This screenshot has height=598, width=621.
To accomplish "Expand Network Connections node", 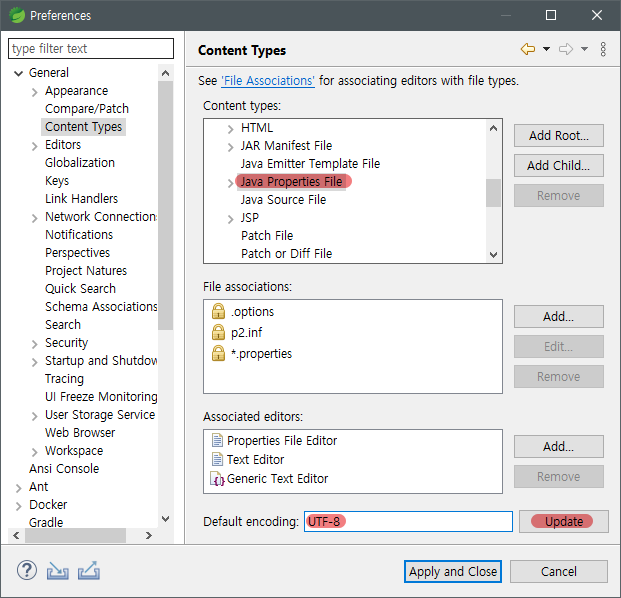I will click(x=34, y=218).
